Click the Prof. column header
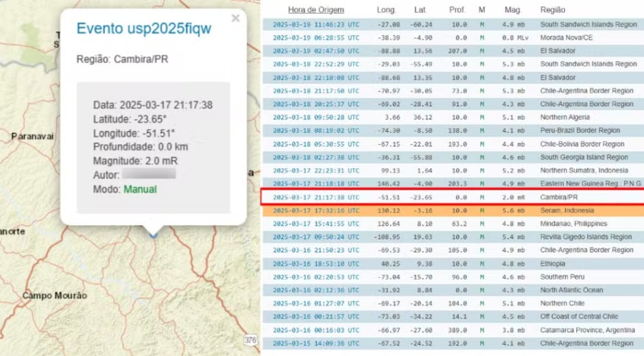Viewport: 644px width, 356px height. click(457, 10)
